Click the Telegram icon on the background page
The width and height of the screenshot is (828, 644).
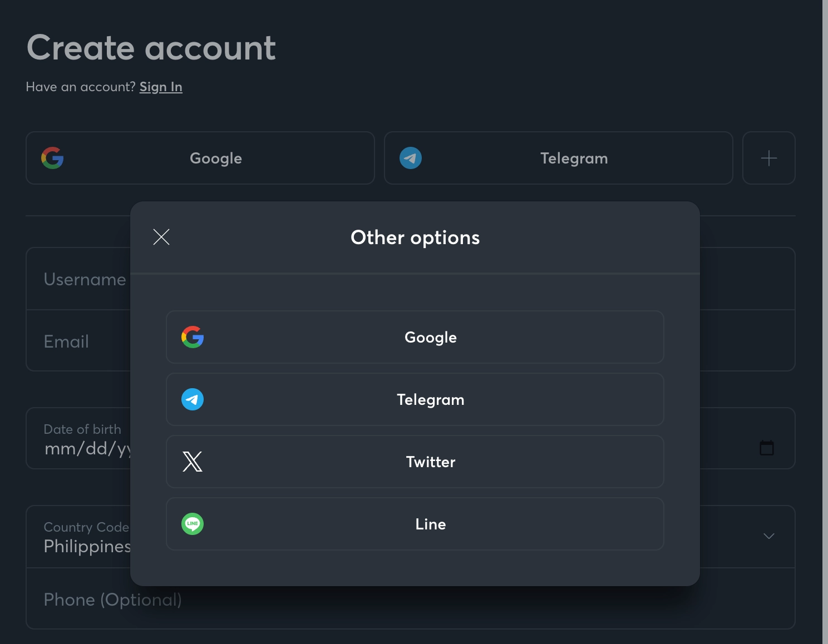coord(411,158)
